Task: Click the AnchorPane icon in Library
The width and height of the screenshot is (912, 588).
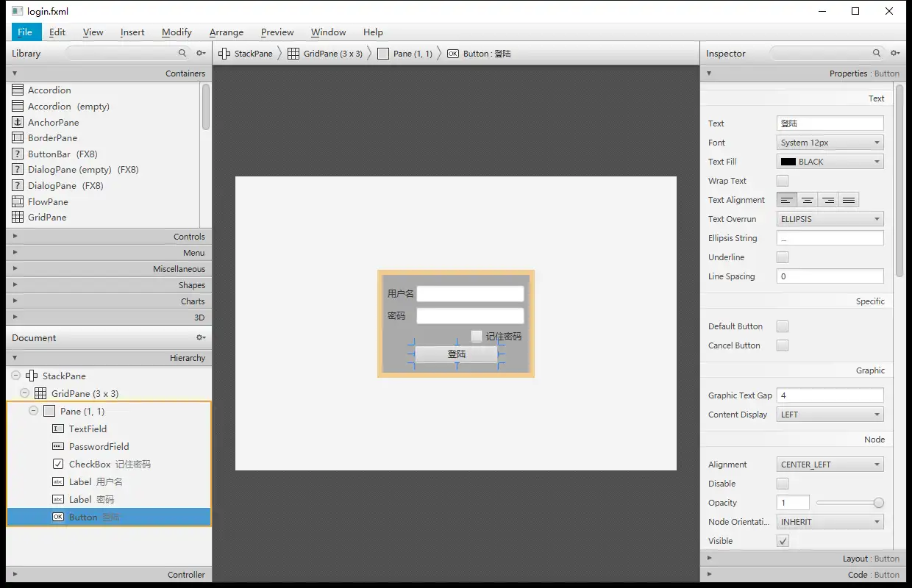Action: tap(18, 122)
